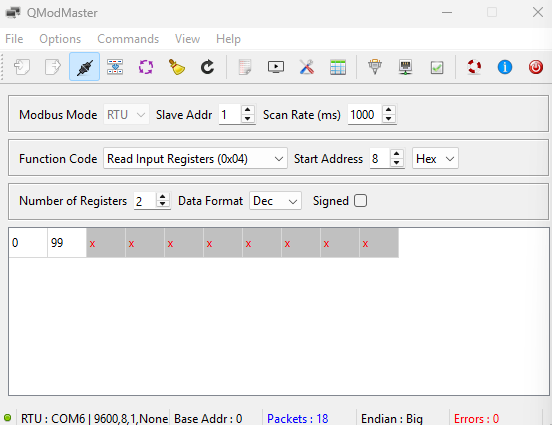Minimize the QModMaster window
The width and height of the screenshot is (552, 425).
pos(447,13)
